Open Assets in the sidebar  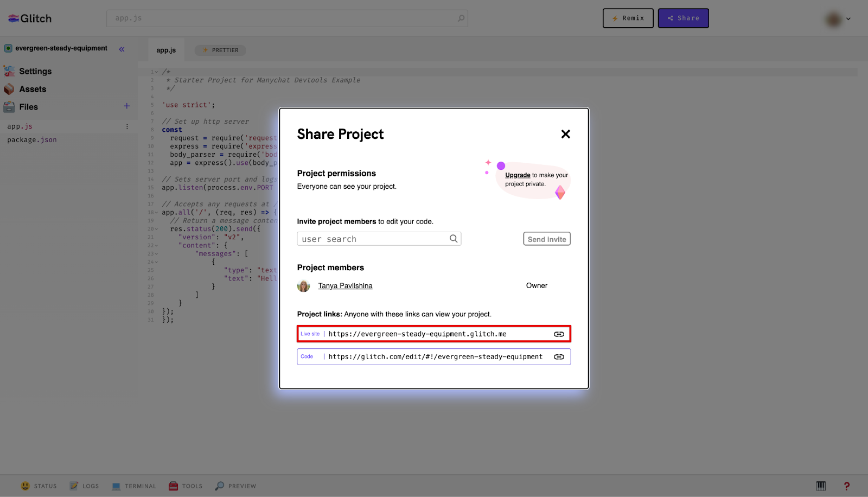tap(33, 89)
